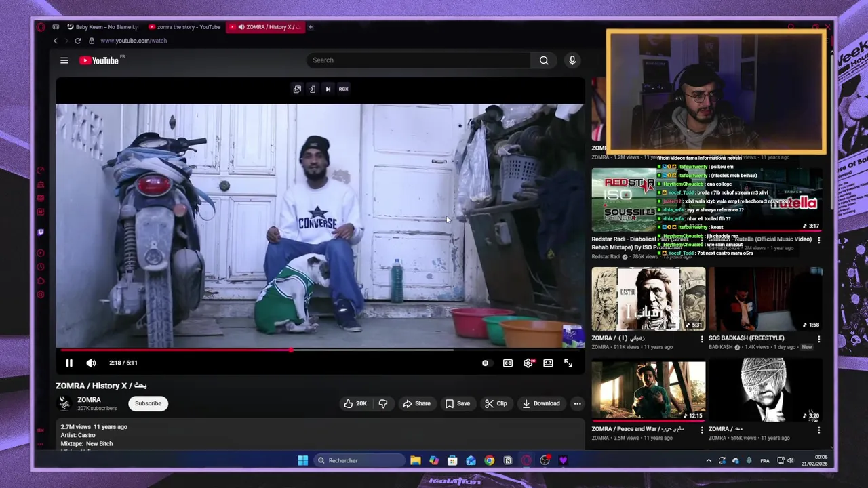Open Twitch from the Opera sidebar
868x488 pixels.
[41, 232]
